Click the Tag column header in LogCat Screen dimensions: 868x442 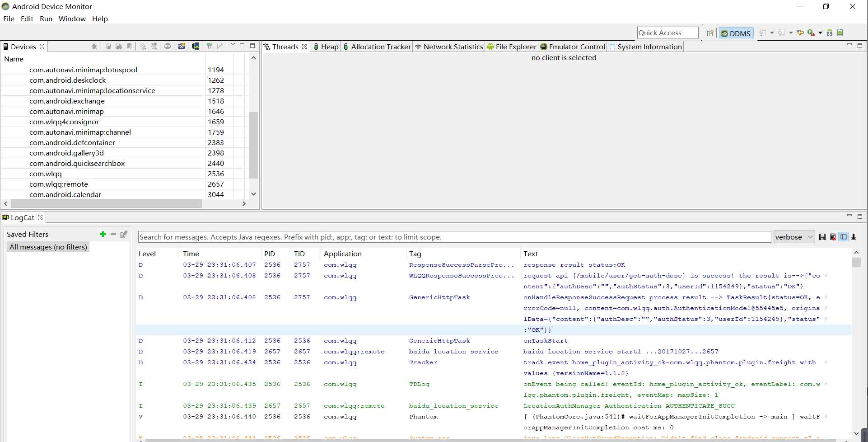point(463,254)
